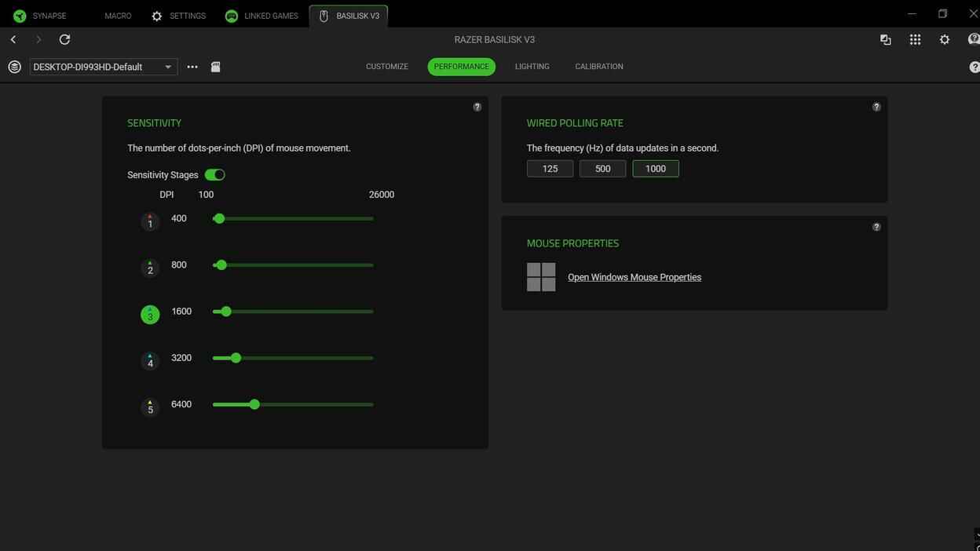Viewport: 980px width, 551px height.
Task: Click the 800 DPI value for stage 2
Action: coord(179,265)
